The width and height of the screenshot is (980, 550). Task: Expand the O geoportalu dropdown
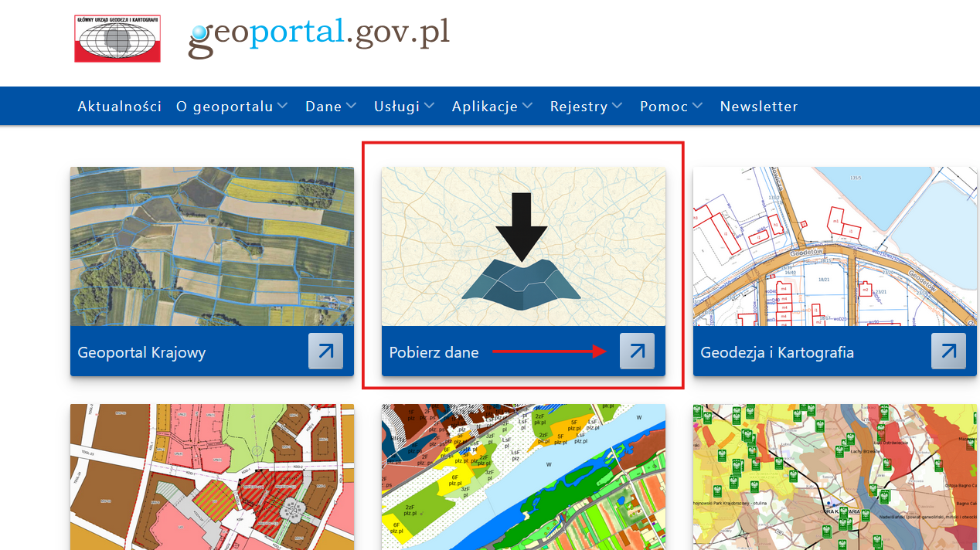(231, 107)
